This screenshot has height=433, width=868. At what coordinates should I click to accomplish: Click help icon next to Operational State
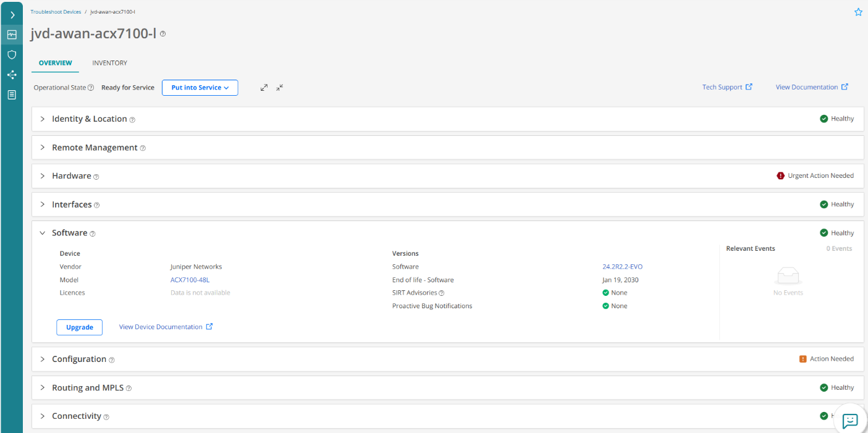point(91,88)
